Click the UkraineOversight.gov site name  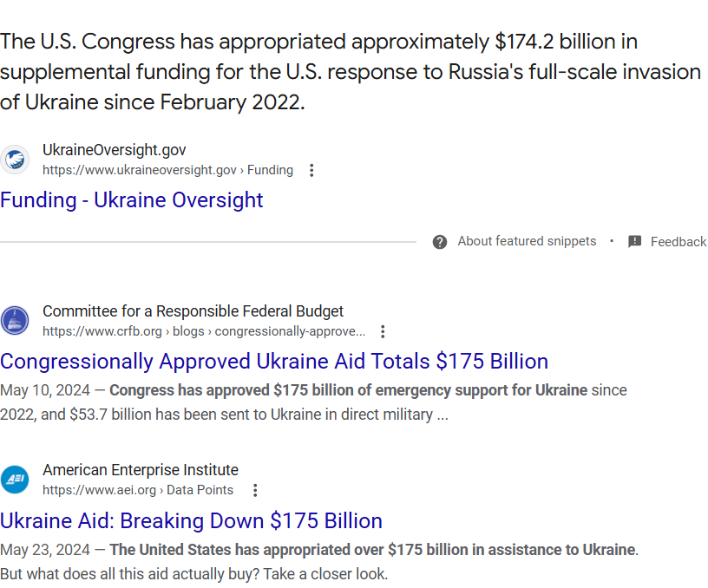pos(115,150)
